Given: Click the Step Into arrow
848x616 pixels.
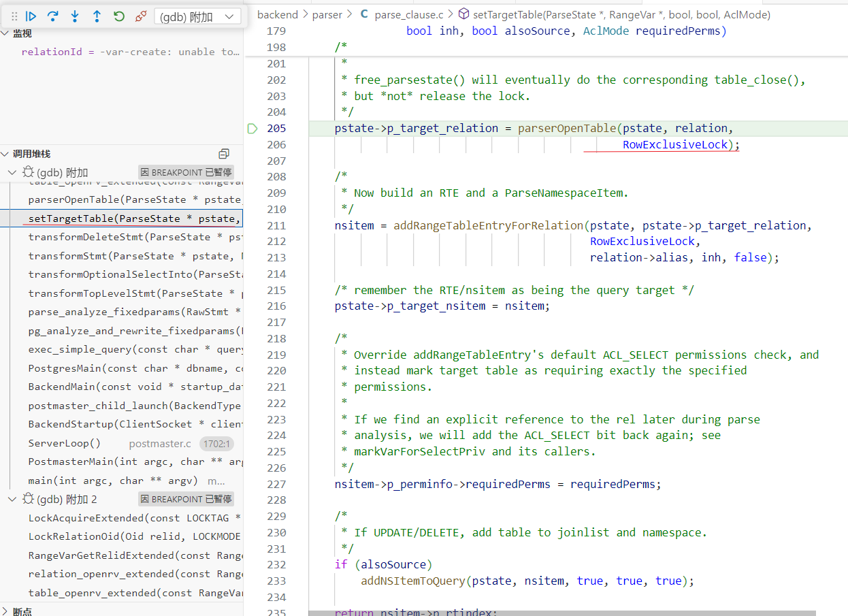Looking at the screenshot, I should [75, 16].
